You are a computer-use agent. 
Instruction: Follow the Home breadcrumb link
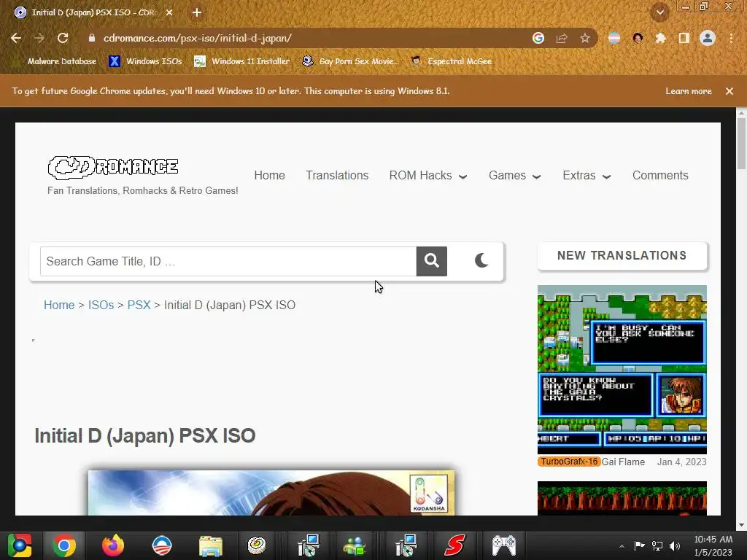59,305
